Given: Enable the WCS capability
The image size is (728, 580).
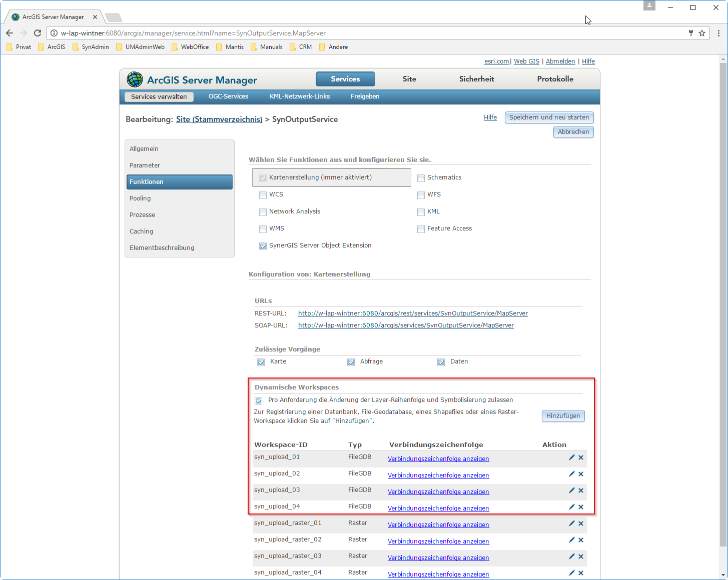Looking at the screenshot, I should pos(263,195).
